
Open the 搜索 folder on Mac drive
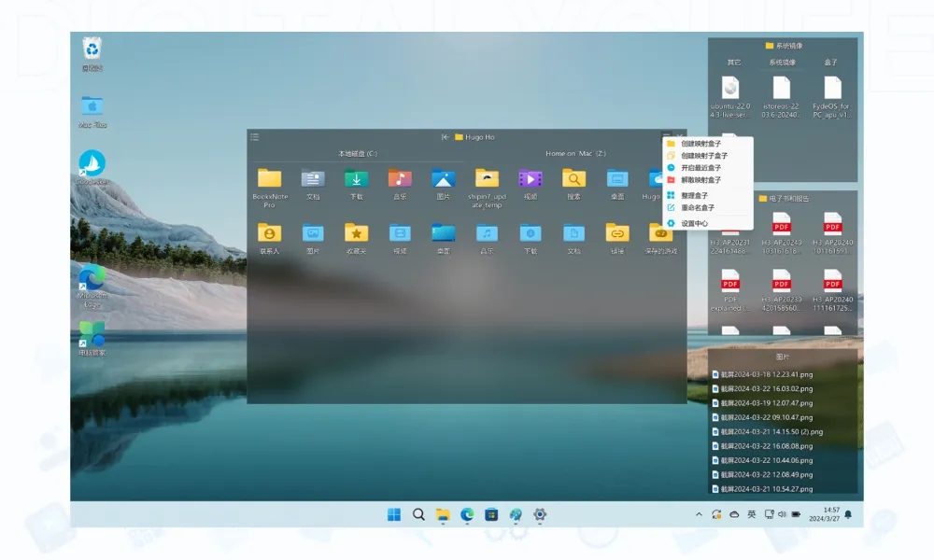[x=573, y=179]
